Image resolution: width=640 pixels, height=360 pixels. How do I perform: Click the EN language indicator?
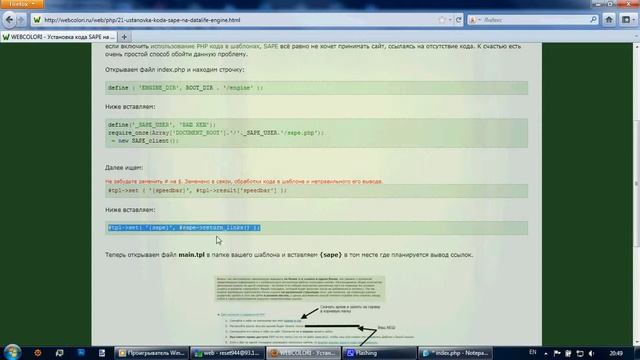[533, 352]
